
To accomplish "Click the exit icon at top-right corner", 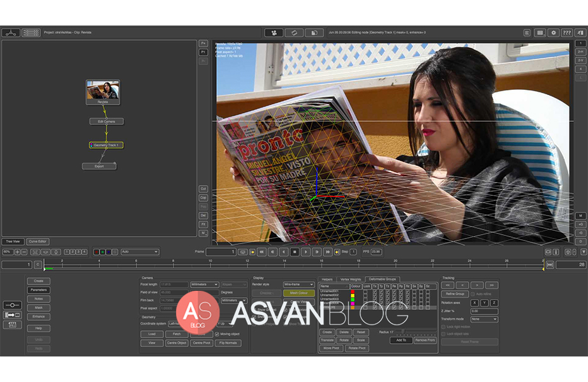I will pos(580,33).
